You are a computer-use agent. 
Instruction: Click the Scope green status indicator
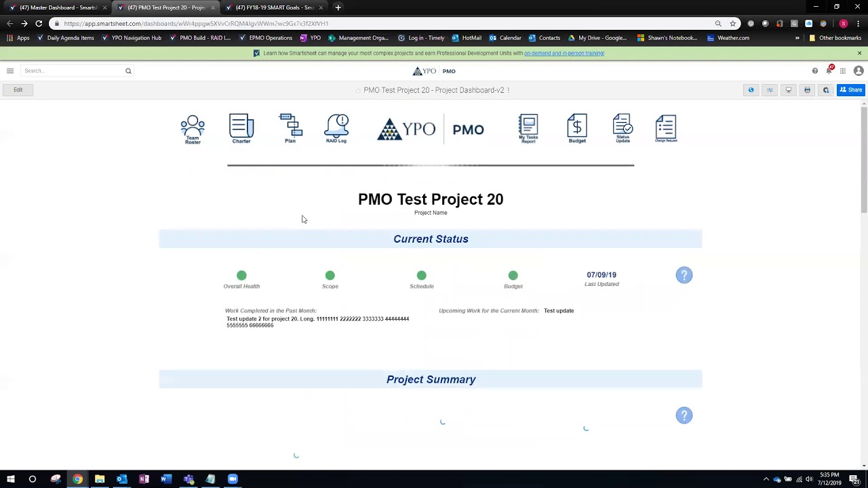330,275
